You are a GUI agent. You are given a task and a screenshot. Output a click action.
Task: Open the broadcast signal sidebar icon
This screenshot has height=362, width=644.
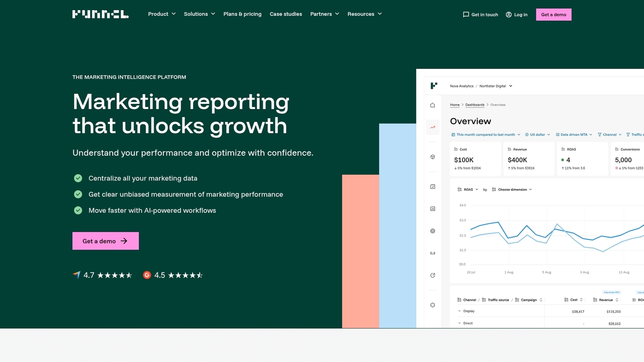[432, 253]
